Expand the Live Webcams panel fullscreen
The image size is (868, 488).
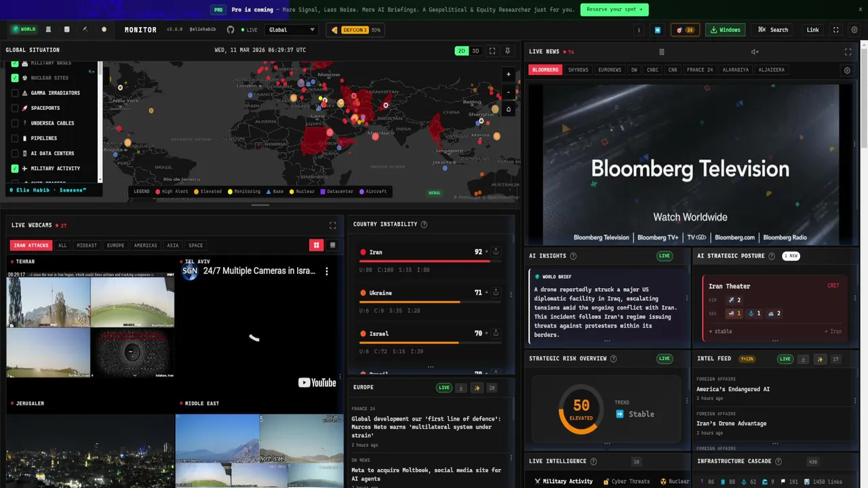[332, 225]
